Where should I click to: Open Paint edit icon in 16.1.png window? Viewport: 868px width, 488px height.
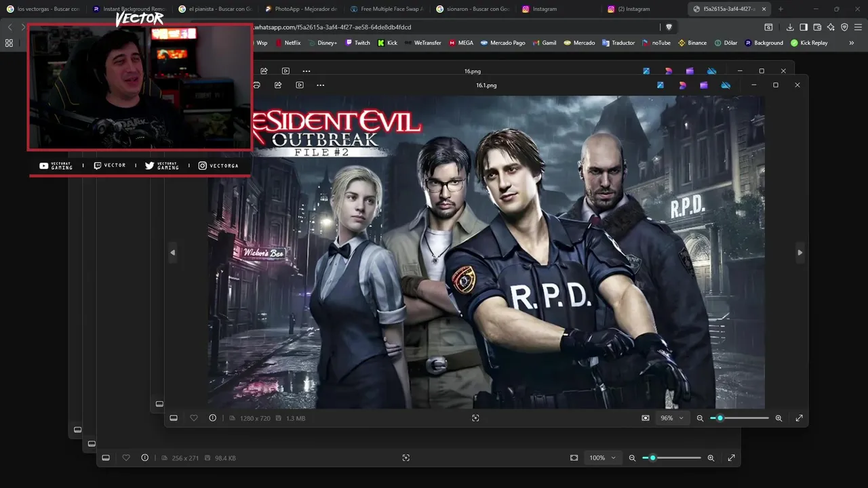[x=660, y=85]
